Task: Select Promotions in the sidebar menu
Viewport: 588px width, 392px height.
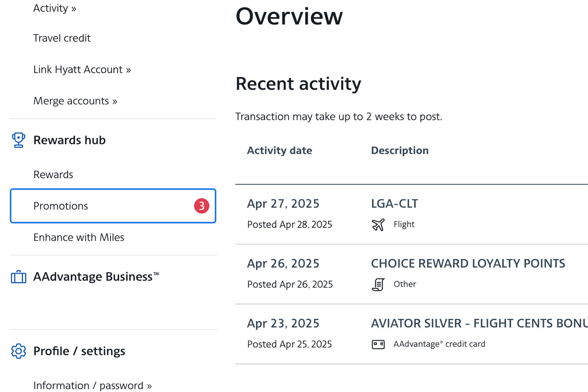Action: pyautogui.click(x=60, y=206)
